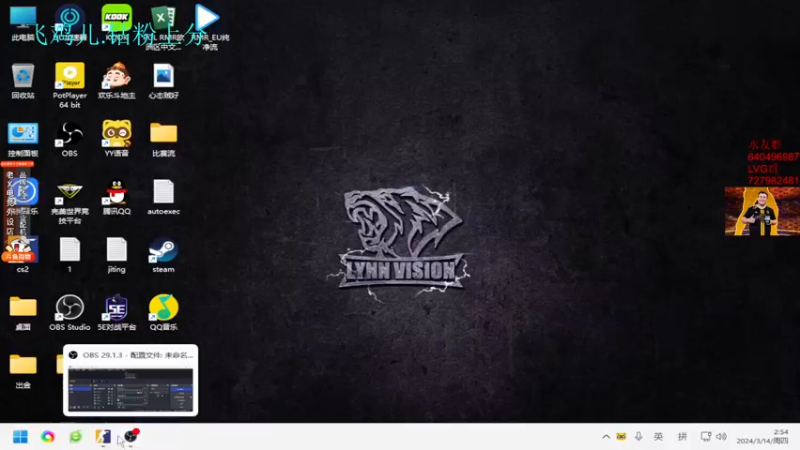The height and width of the screenshot is (450, 800).
Task: Launch the steam shortcut
Action: pos(163,254)
